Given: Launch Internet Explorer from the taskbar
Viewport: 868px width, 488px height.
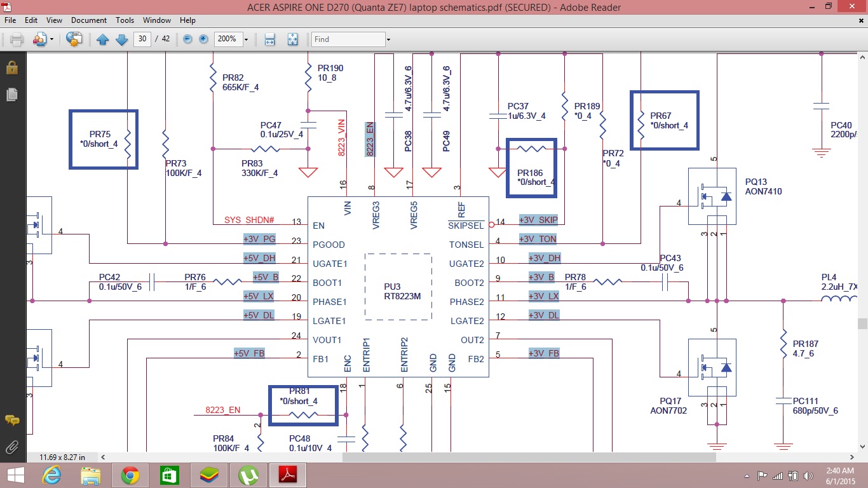Looking at the screenshot, I should click(51, 475).
